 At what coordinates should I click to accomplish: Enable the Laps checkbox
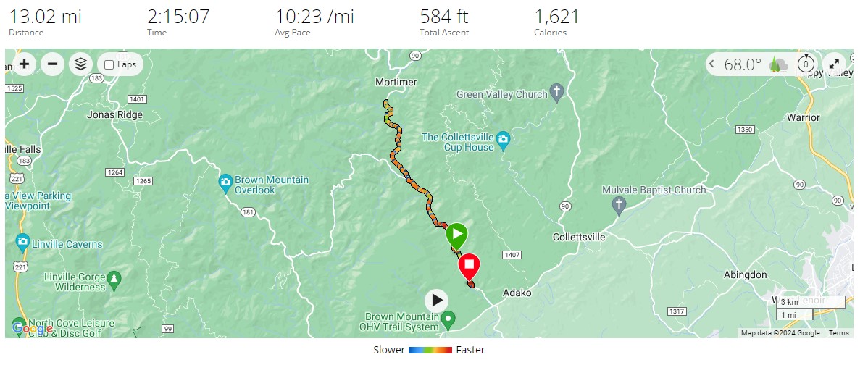[109, 64]
